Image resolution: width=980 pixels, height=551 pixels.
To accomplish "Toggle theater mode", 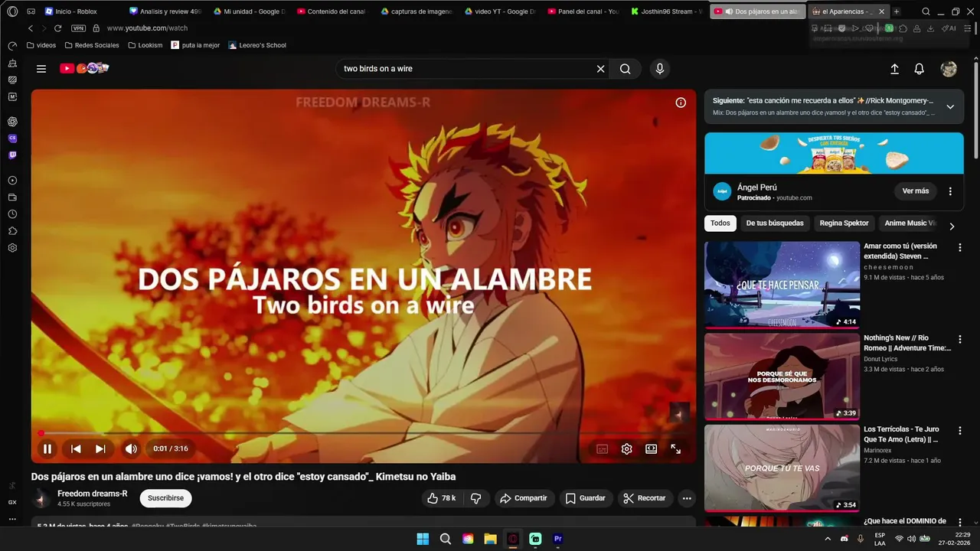I will 651,449.
